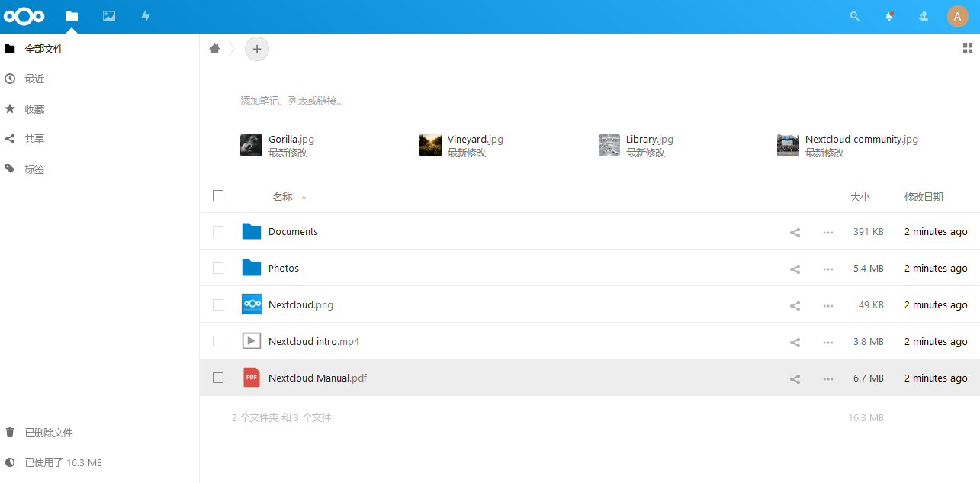Click the plus new file button
980x483 pixels.
(257, 49)
